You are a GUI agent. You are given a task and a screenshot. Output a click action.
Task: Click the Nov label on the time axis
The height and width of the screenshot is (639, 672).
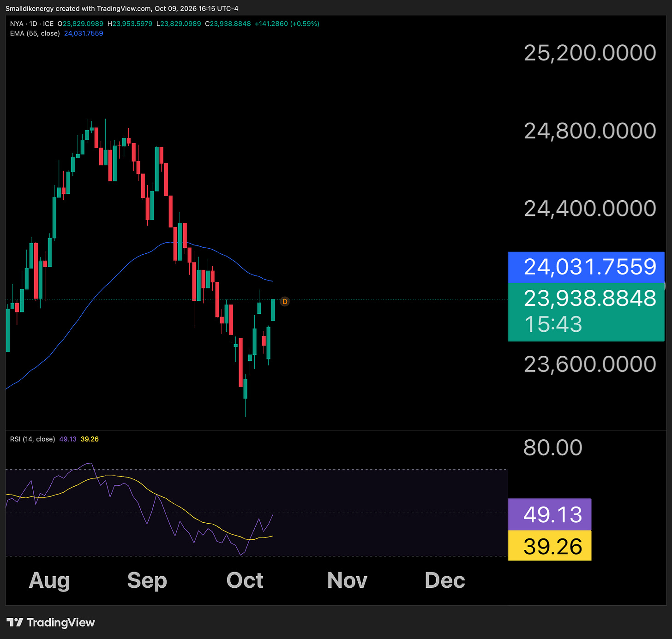pyautogui.click(x=348, y=580)
